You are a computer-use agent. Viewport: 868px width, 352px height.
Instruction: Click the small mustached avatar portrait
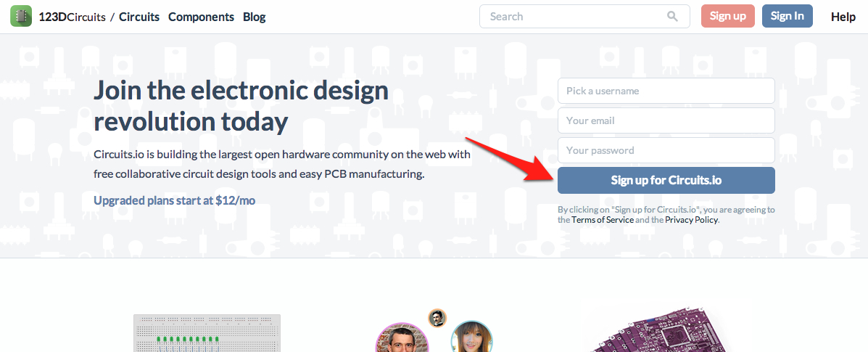coord(437,317)
